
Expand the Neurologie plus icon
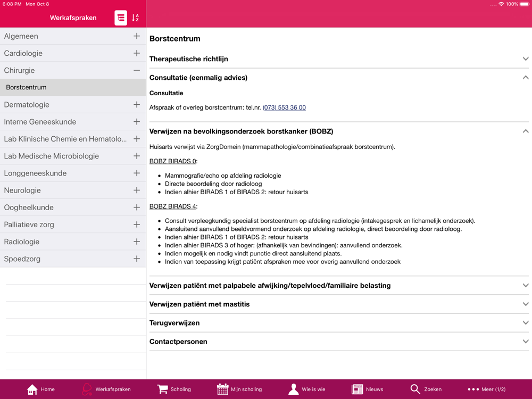coord(137,190)
